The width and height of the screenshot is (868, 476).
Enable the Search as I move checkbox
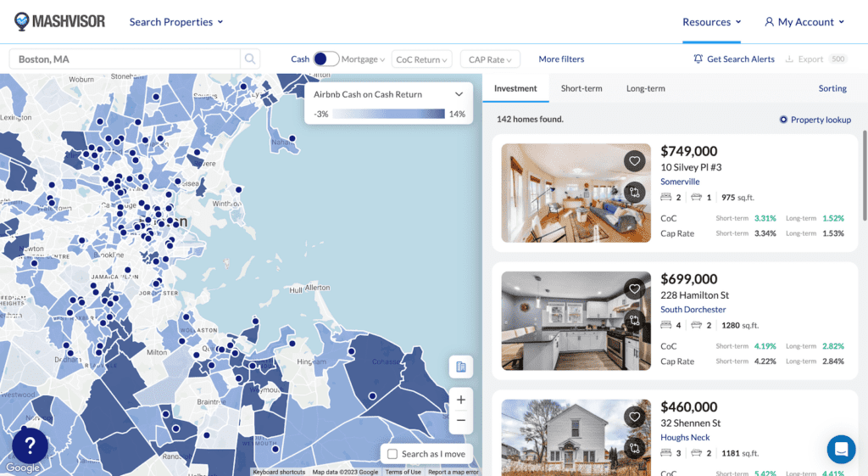392,454
